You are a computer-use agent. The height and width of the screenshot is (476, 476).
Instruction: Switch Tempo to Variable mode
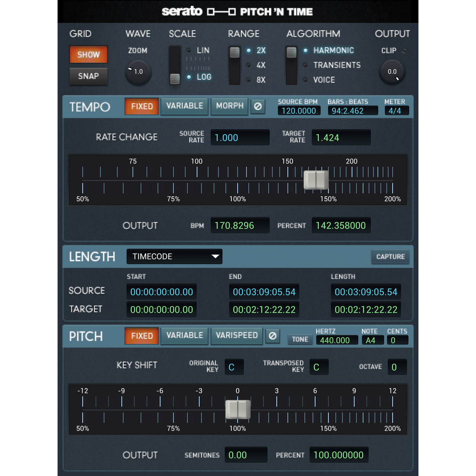tap(184, 106)
